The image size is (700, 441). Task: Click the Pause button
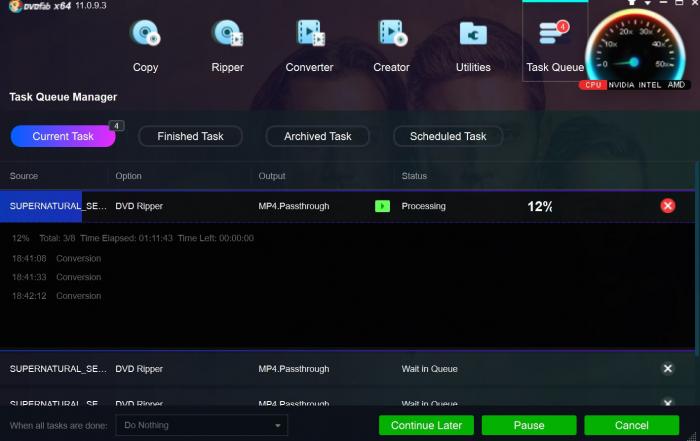pos(529,425)
